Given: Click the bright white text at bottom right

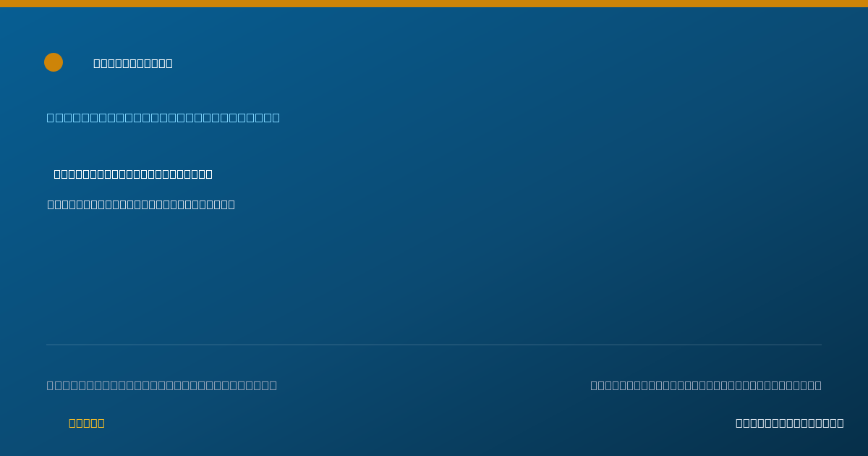Looking at the screenshot, I should click(790, 423).
